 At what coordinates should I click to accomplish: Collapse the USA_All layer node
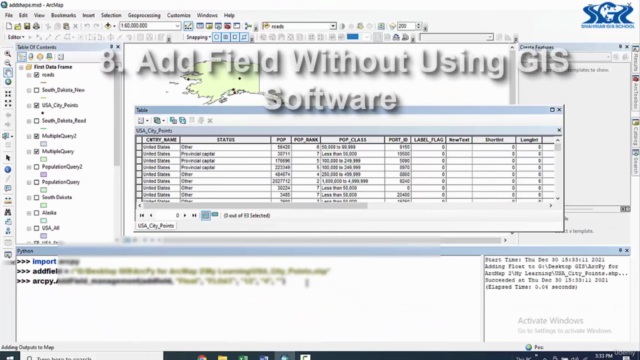tap(29, 228)
